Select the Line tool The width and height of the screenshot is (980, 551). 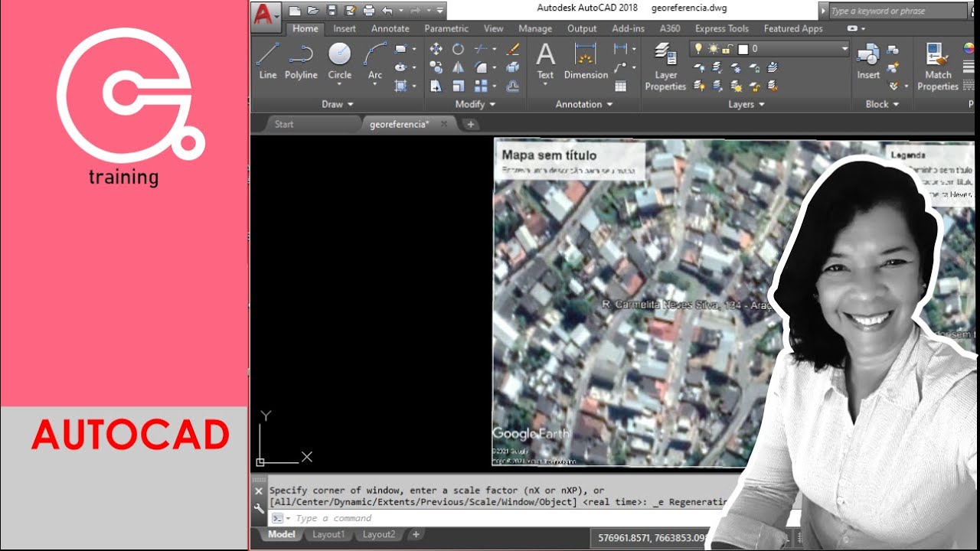pos(268,60)
